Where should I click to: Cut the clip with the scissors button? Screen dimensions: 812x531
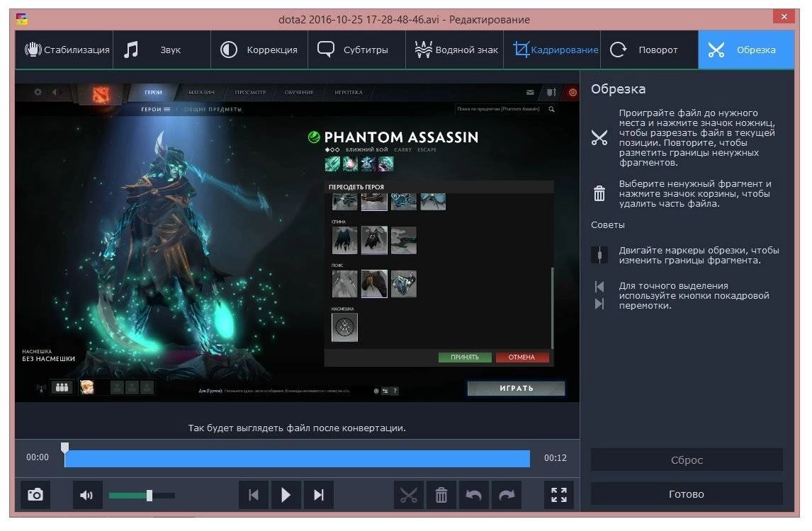click(x=409, y=495)
